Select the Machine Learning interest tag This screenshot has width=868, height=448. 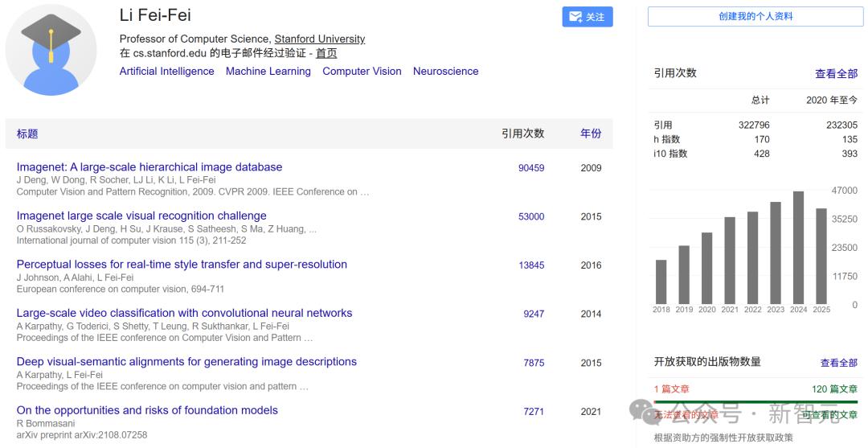point(268,71)
